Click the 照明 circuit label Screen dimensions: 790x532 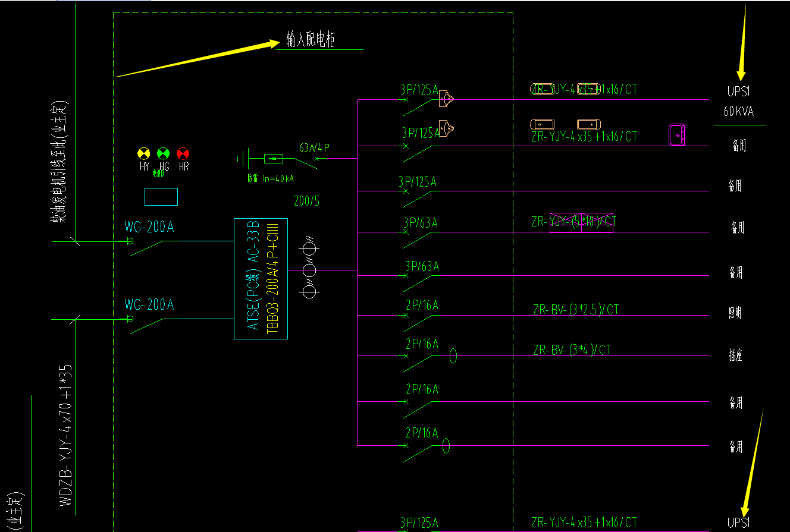[x=736, y=313]
